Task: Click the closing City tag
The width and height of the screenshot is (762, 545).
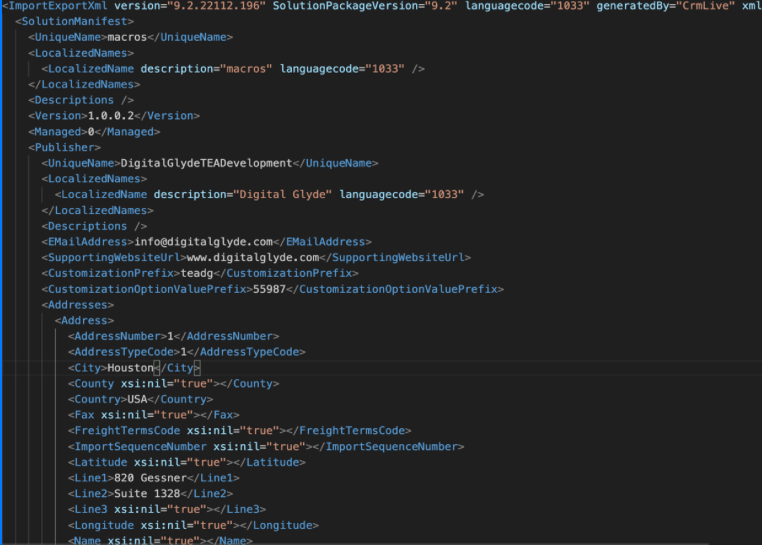Action: (x=177, y=368)
